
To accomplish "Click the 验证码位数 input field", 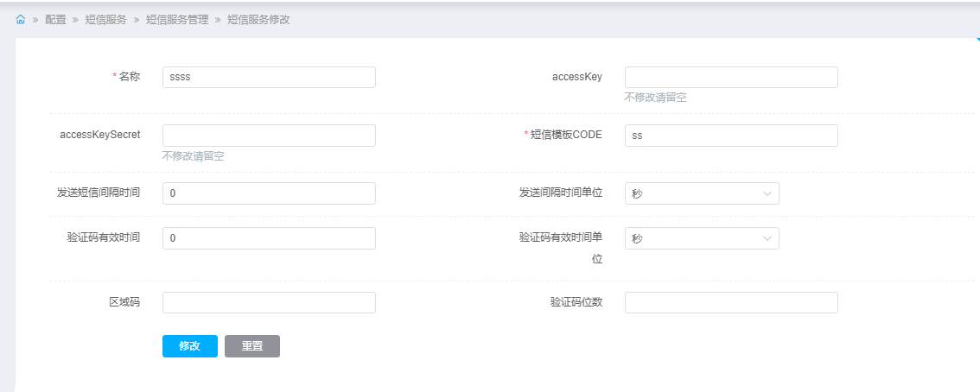I will [x=731, y=302].
